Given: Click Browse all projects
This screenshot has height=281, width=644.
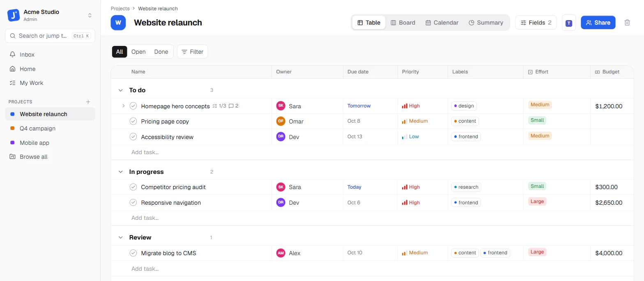Looking at the screenshot, I should pyautogui.click(x=50, y=157).
